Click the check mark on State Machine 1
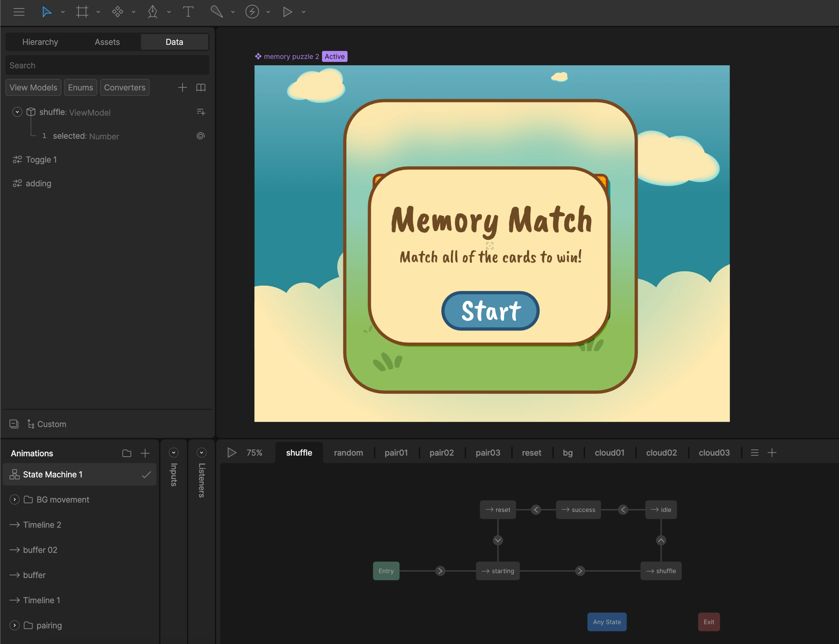This screenshot has height=644, width=839. (146, 475)
